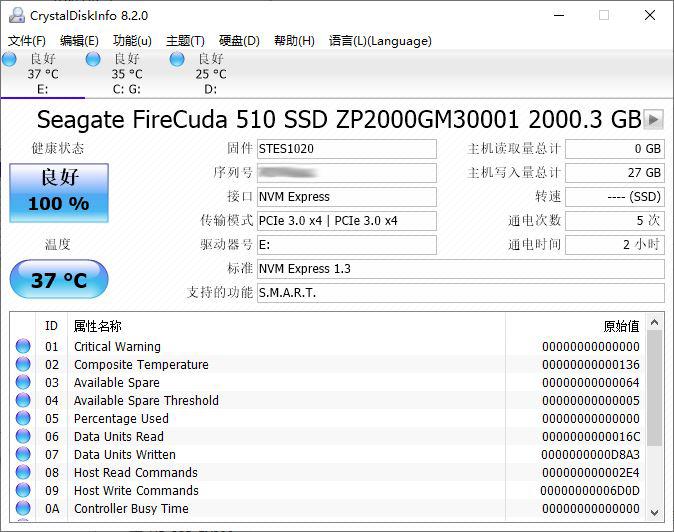The width and height of the screenshot is (674, 532).
Task: Click the power on count value 5 次
Action: pyautogui.click(x=615, y=221)
